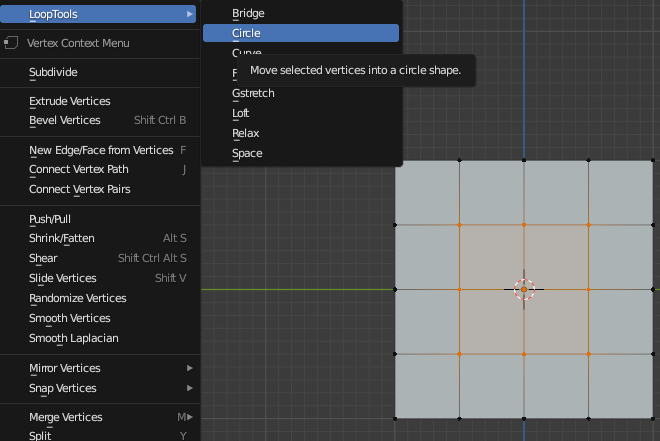Select Randomize Vertices
660x441 pixels.
point(98,298)
